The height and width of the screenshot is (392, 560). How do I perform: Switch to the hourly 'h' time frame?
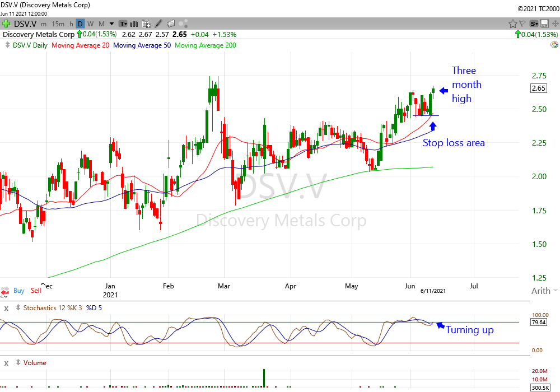pyautogui.click(x=72, y=24)
